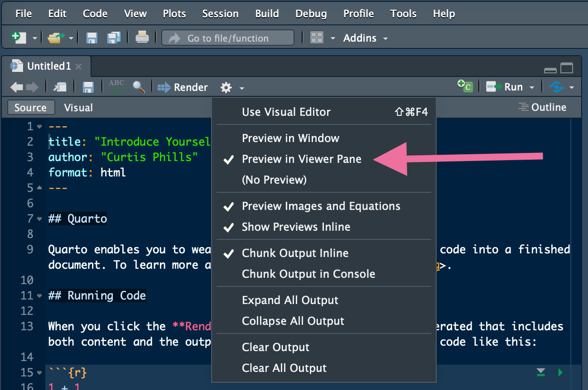
Task: Click the Go forward arrow in editor toolbar
Action: pos(32,87)
